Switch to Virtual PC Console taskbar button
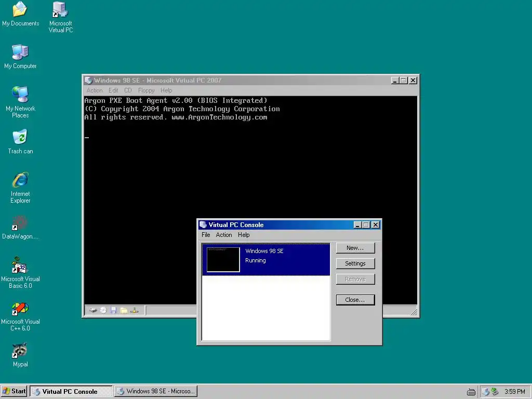Viewport: 532px width, 399px height. point(71,391)
